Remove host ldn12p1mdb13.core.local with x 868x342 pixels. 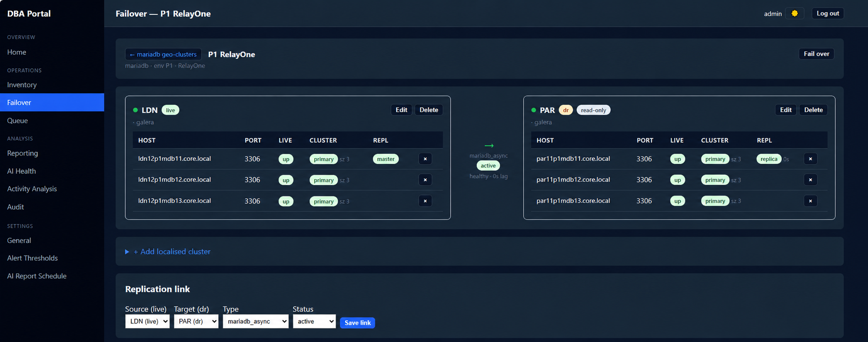(425, 201)
